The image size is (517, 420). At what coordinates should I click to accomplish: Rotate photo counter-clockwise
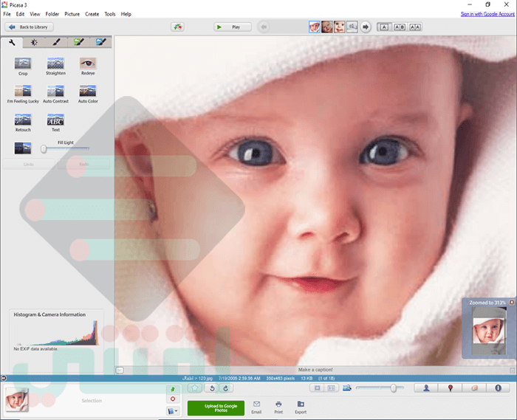tap(213, 388)
